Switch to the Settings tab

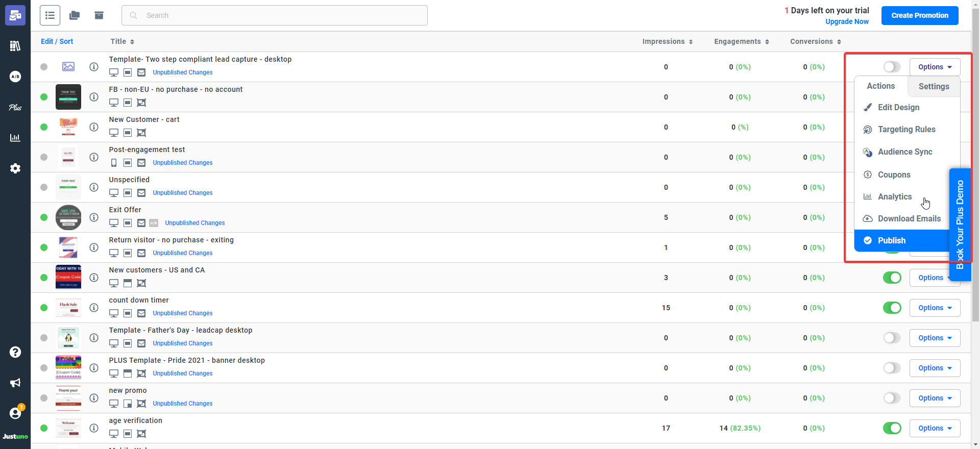934,86
